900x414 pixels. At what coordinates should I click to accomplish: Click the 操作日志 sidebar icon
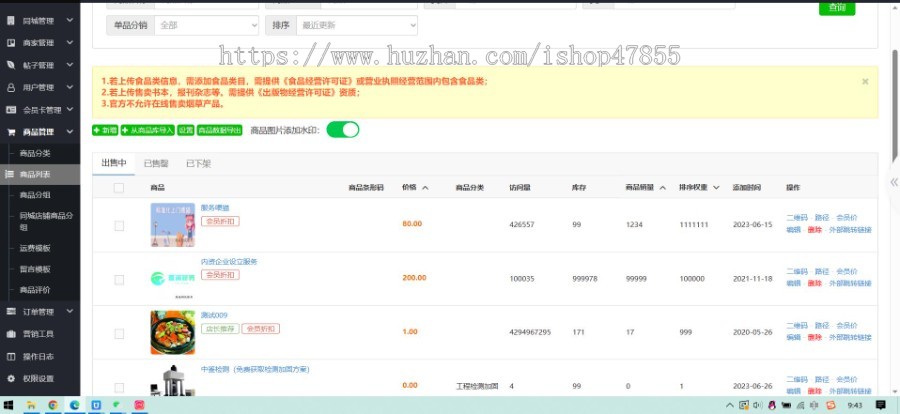11,357
